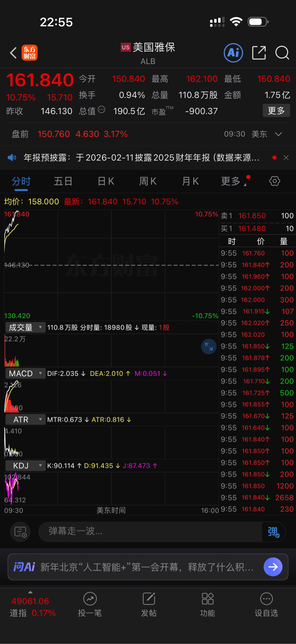Viewport: 296px width, 644px height.
Task: Tap the trade row with volume 500
Action: pyautogui.click(x=257, y=393)
